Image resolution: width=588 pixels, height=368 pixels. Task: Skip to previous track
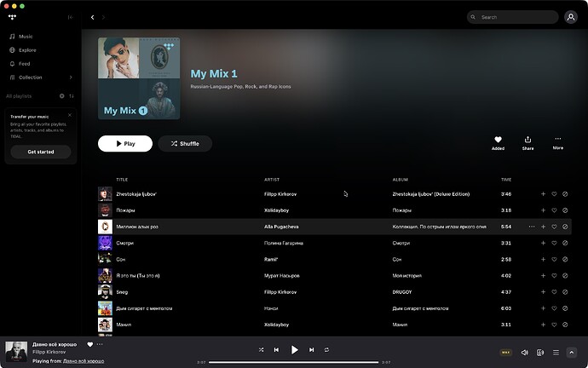(x=276, y=349)
